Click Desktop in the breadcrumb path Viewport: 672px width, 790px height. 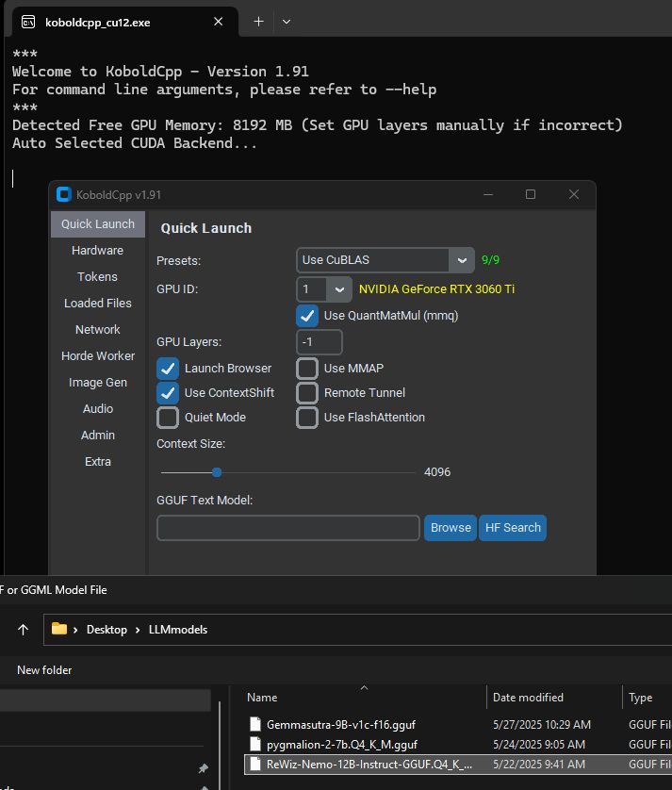(107, 630)
